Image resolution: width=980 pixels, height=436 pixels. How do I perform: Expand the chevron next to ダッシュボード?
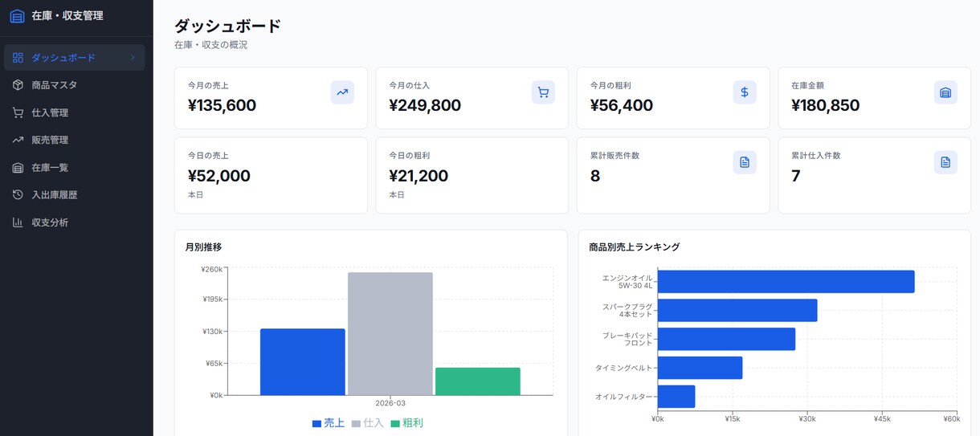coord(133,58)
